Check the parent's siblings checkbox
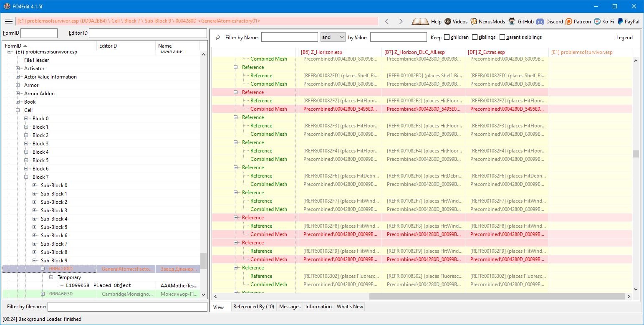The image size is (644, 325). [502, 37]
